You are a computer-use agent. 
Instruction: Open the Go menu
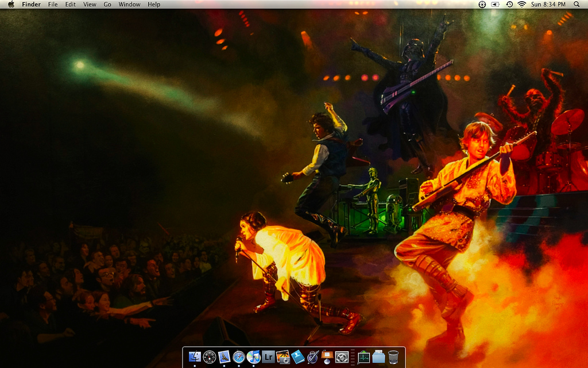(x=107, y=5)
